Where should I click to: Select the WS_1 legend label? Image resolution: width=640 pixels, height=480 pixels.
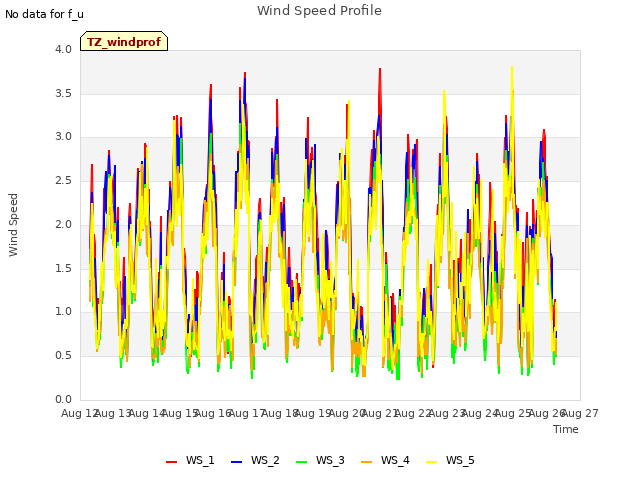(200, 460)
